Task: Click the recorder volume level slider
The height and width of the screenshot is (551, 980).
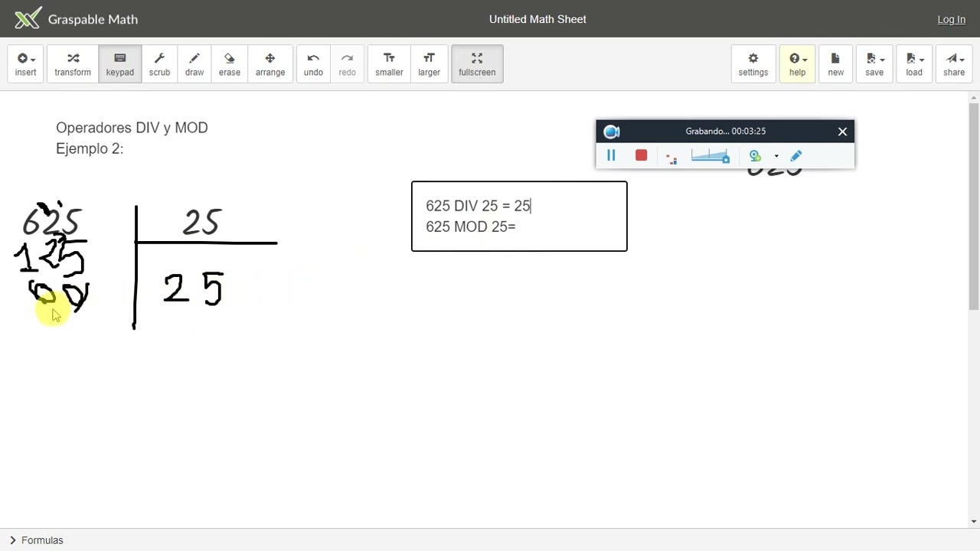Action: click(710, 156)
